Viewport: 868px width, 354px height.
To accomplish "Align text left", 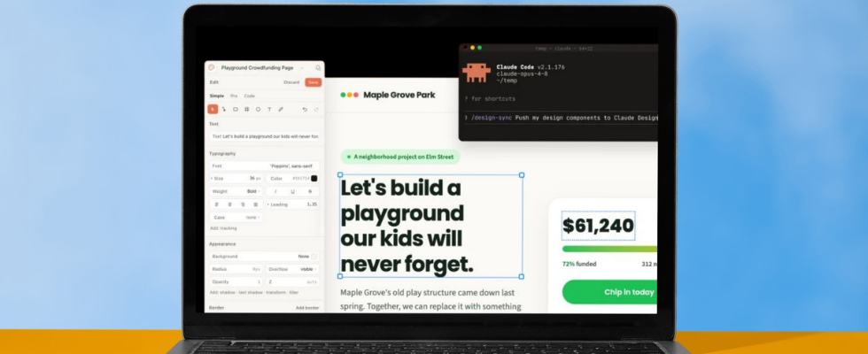I will (x=217, y=204).
